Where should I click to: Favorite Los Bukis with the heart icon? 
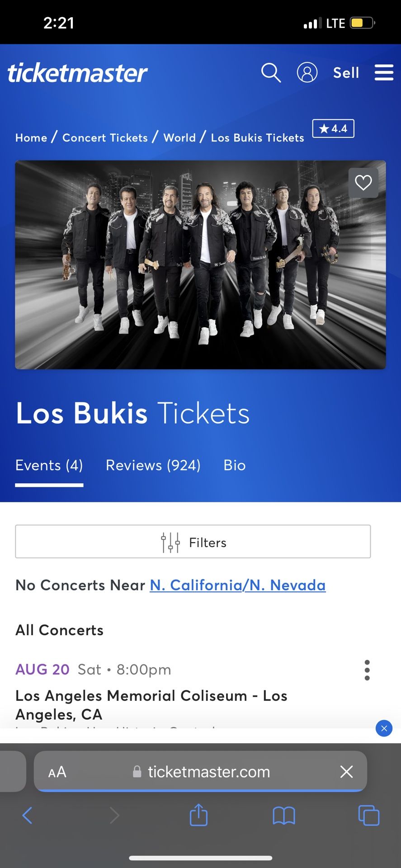tap(363, 183)
